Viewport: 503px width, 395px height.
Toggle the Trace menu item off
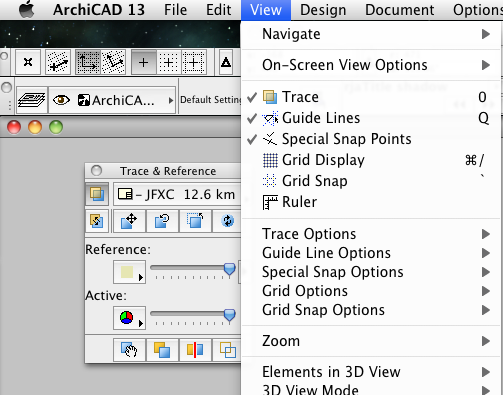pyautogui.click(x=371, y=97)
